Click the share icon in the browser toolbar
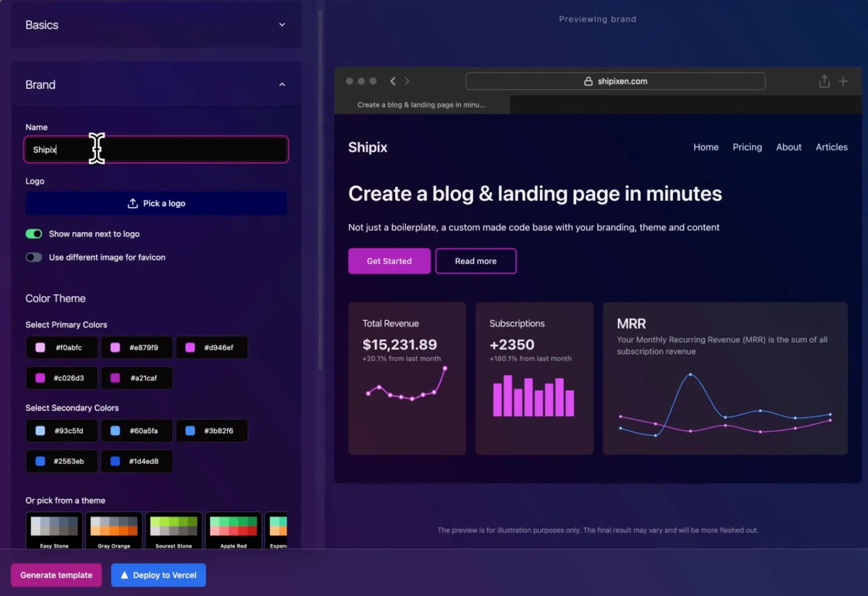868x596 pixels. pos(824,81)
